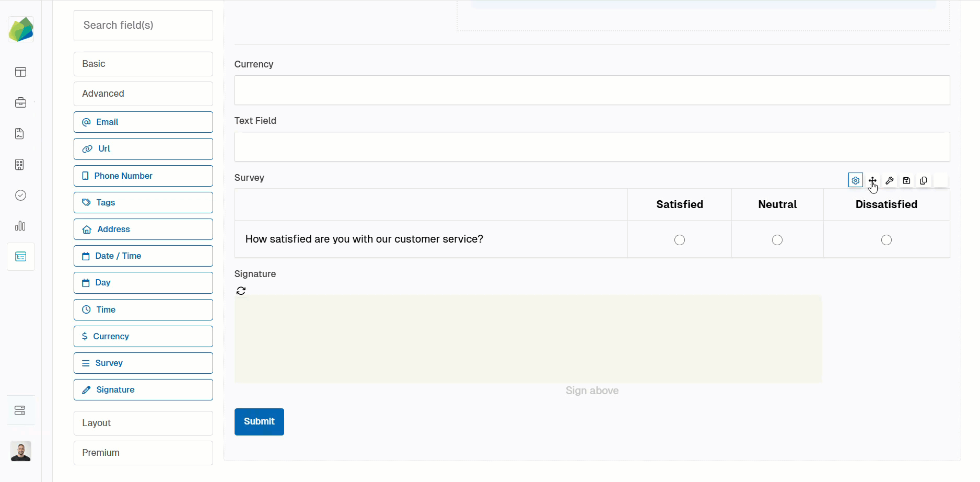
Task: Select the Phone Number field component
Action: 143,176
